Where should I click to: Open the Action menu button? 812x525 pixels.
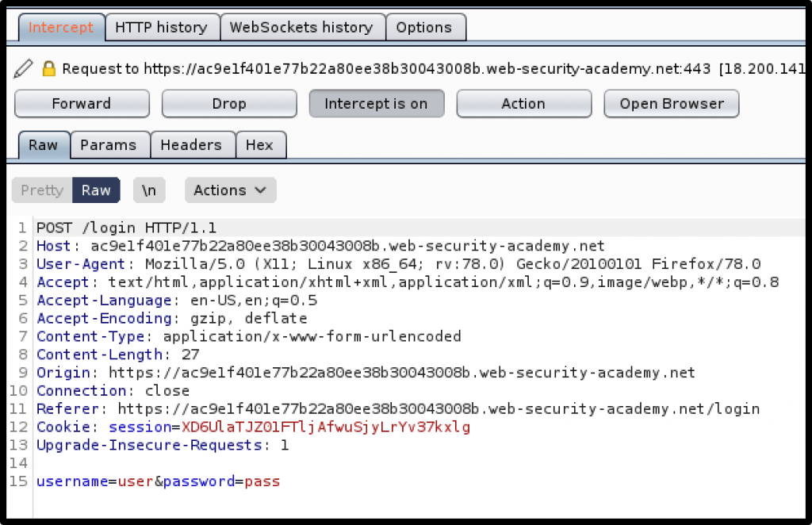(523, 103)
